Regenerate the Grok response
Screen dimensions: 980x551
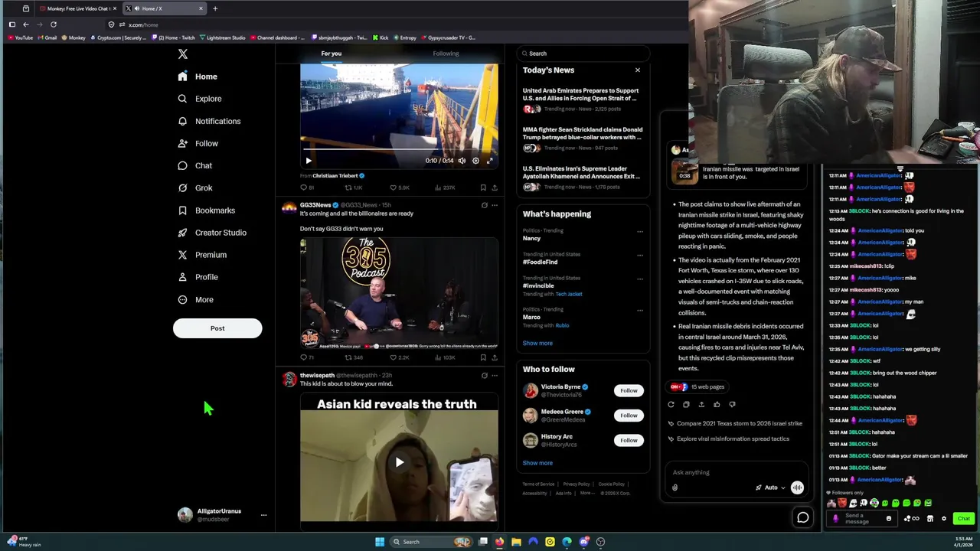pos(671,405)
